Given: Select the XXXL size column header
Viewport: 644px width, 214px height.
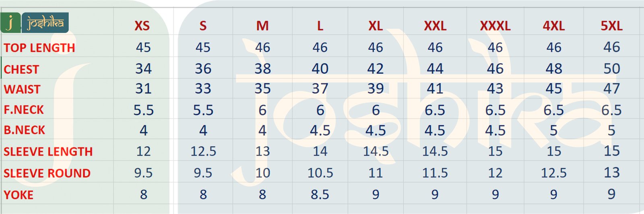Looking at the screenshot, I should pyautogui.click(x=495, y=26).
